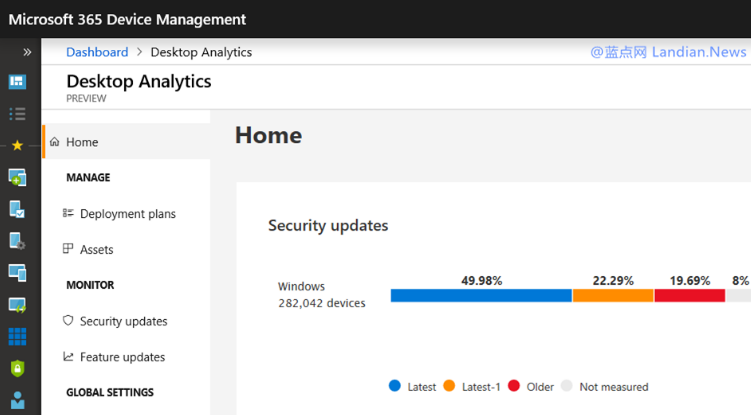Viewport: 751px width, 415px height.
Task: Click the yellow Favorites star icon
Action: click(17, 145)
